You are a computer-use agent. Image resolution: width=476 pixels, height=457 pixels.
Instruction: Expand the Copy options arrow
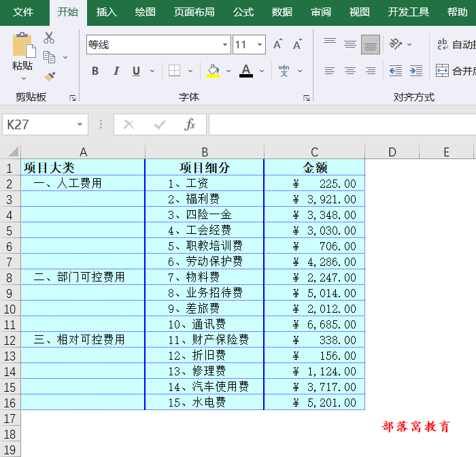(x=65, y=57)
